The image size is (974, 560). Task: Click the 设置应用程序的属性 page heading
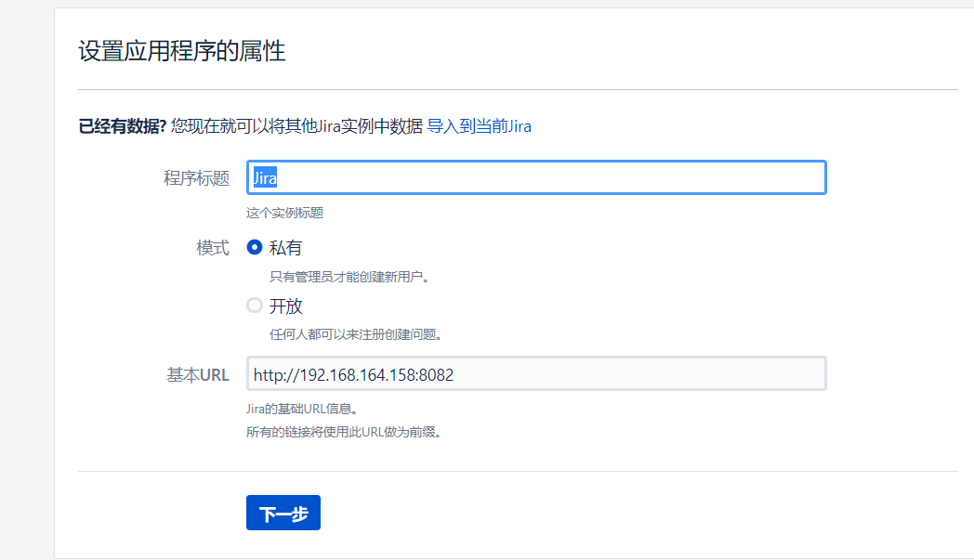(181, 51)
